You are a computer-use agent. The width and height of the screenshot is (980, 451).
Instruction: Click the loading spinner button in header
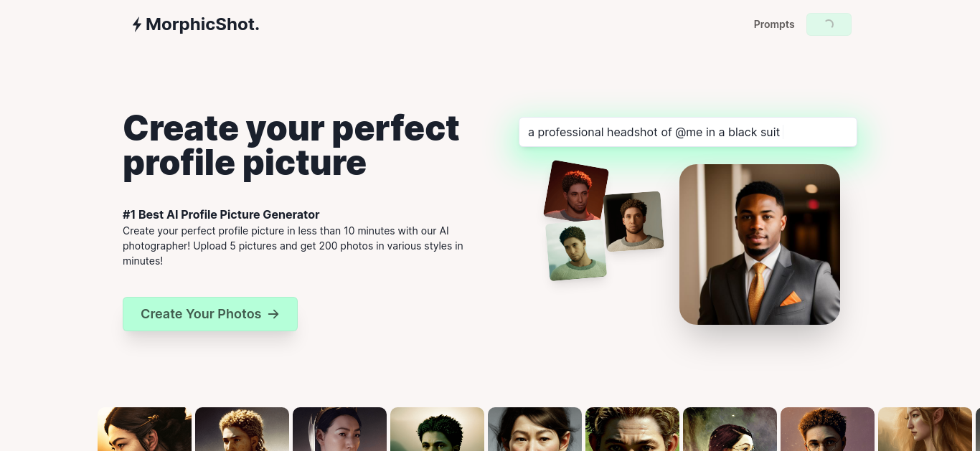click(x=829, y=24)
